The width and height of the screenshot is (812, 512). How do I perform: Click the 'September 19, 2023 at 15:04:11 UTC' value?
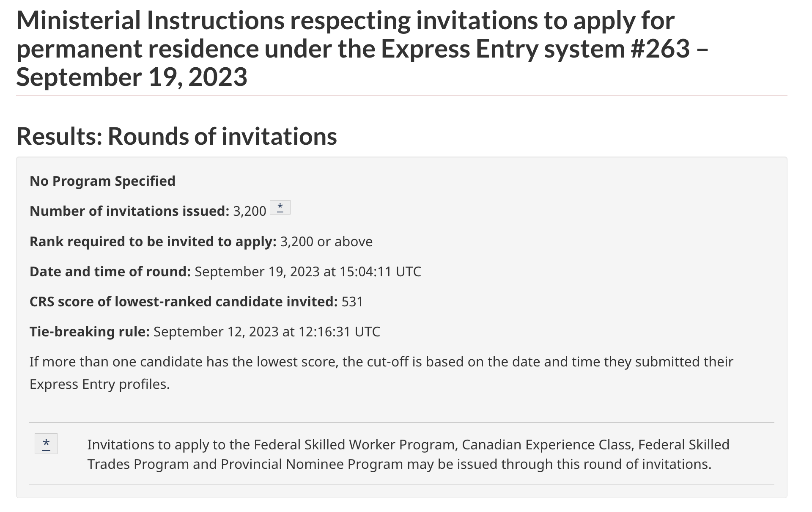308,272
